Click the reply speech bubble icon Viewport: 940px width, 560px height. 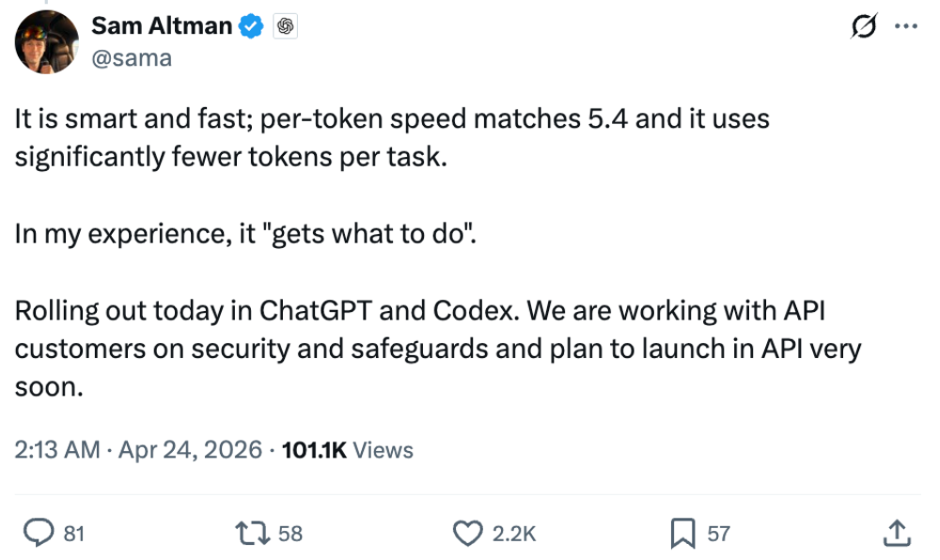click(37, 533)
